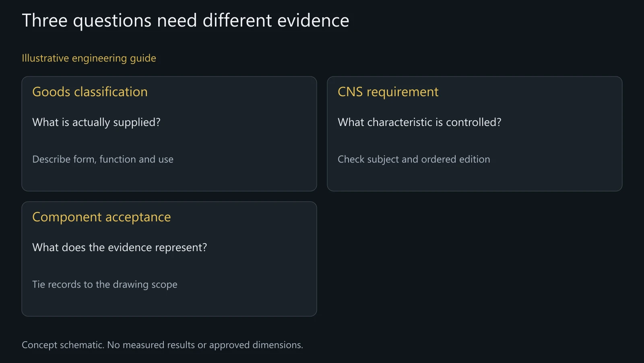Click the word CNS in second card title
Viewport: 644px width, 363px height.
(x=350, y=92)
